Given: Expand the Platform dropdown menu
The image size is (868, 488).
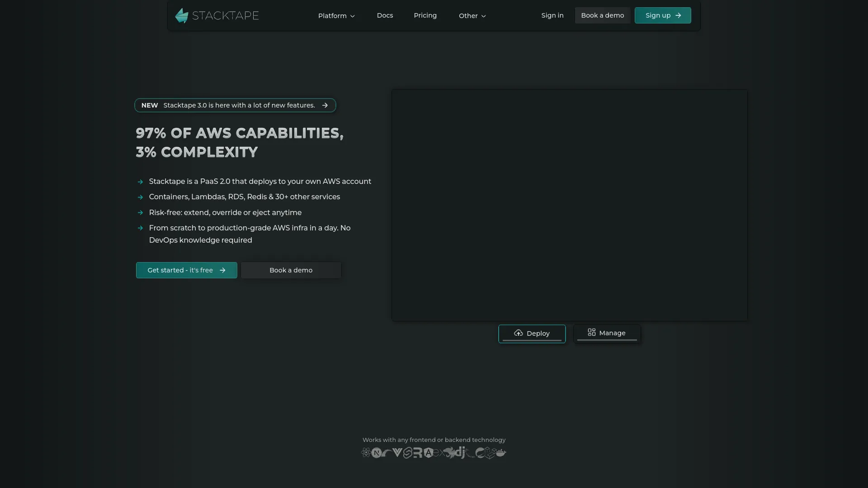Looking at the screenshot, I should (336, 16).
